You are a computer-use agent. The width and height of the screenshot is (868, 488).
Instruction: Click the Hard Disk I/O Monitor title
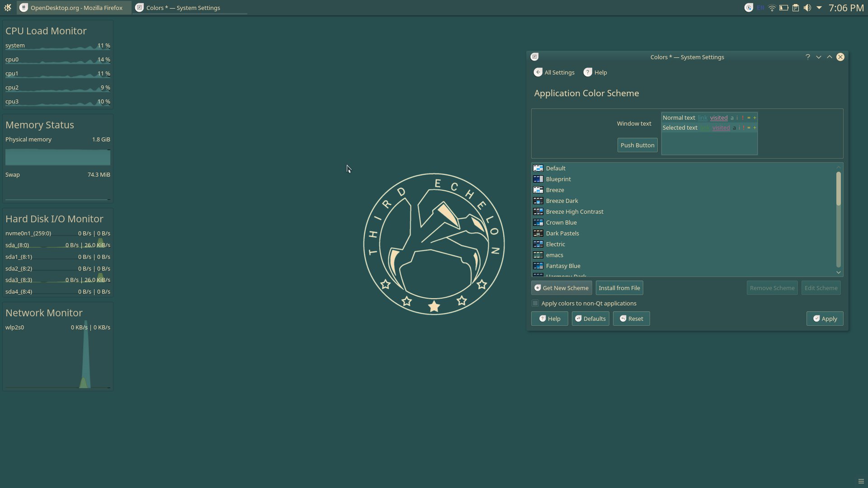pyautogui.click(x=54, y=219)
